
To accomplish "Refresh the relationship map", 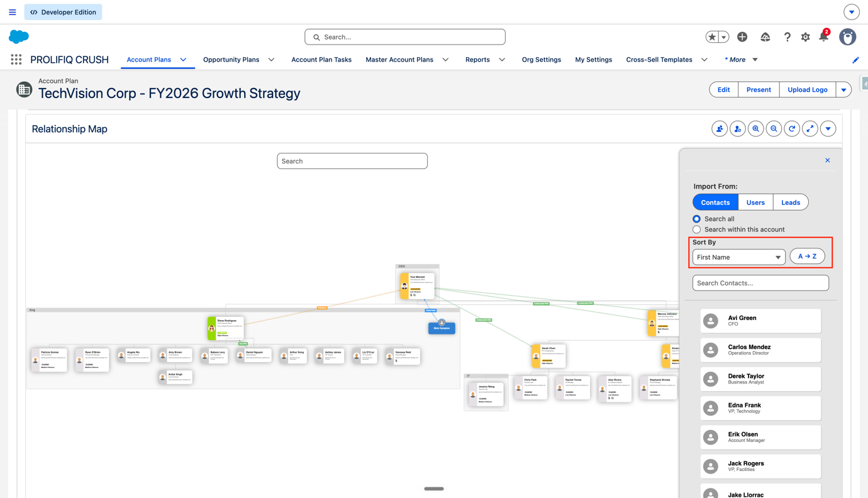I will tap(792, 129).
